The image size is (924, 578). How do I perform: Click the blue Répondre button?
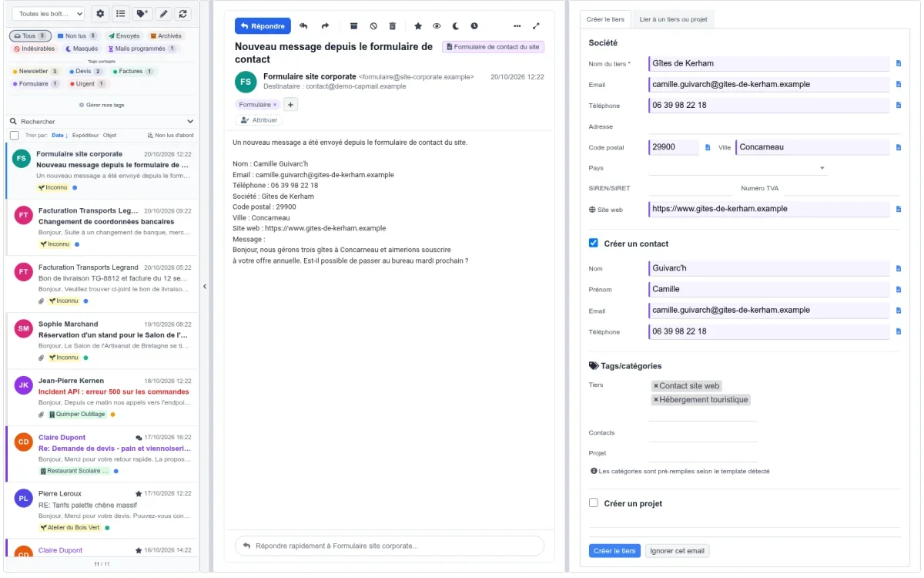(x=263, y=26)
